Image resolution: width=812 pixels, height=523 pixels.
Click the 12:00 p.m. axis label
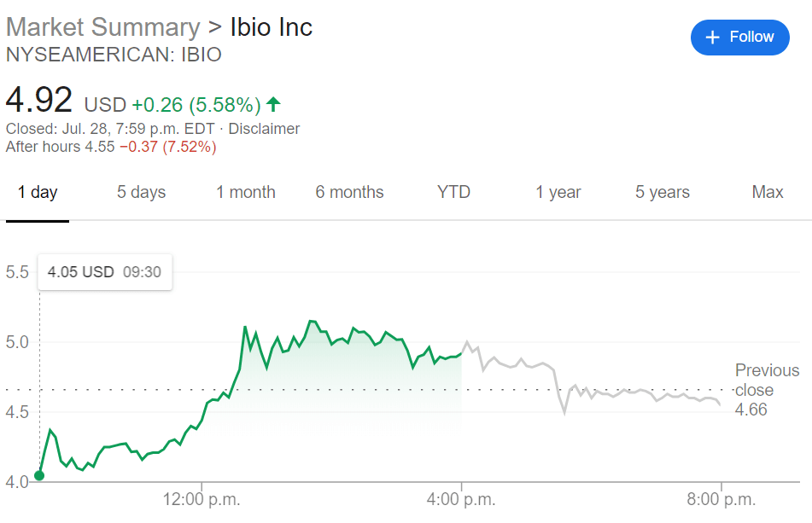click(200, 499)
